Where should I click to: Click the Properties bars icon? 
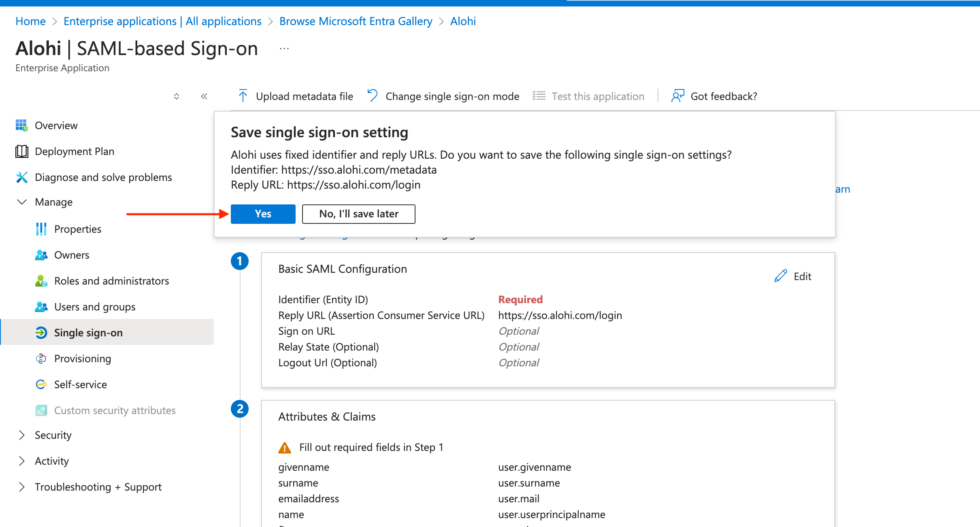click(41, 229)
